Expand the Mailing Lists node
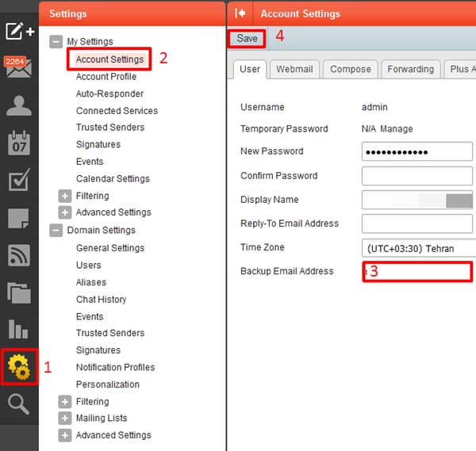 pyautogui.click(x=65, y=419)
